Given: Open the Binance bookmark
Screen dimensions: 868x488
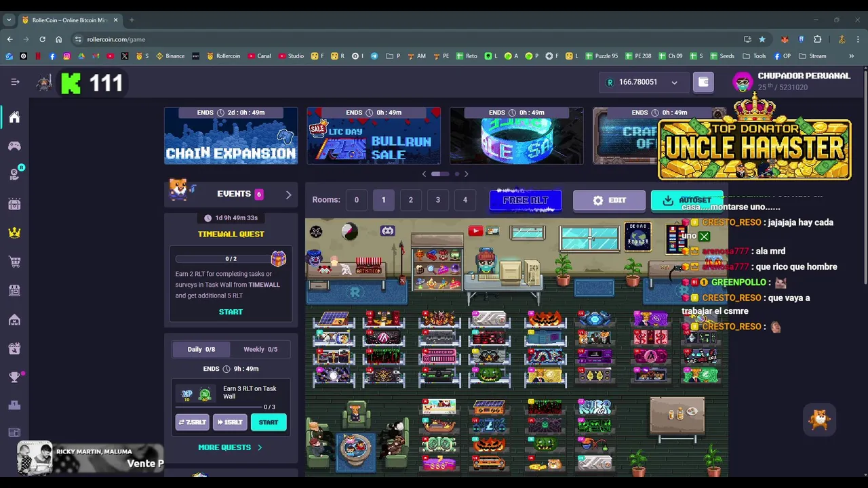Looking at the screenshot, I should (x=170, y=56).
